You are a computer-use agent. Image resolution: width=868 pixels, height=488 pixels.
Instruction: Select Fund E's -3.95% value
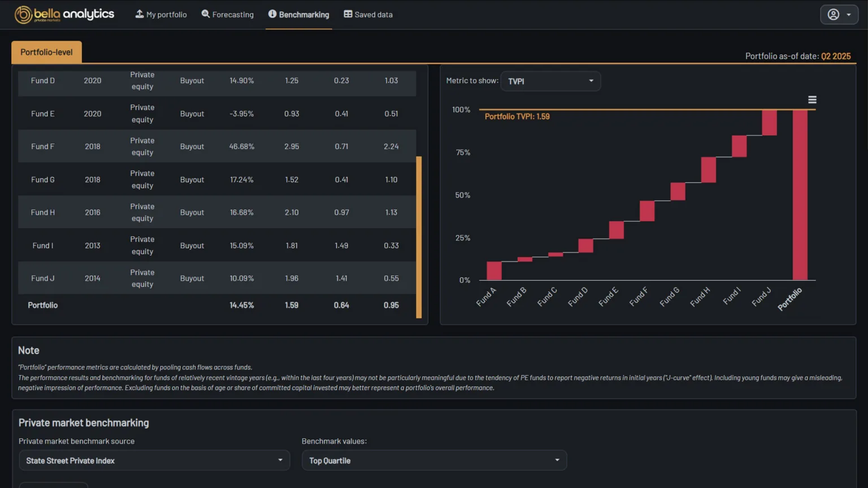pos(242,114)
